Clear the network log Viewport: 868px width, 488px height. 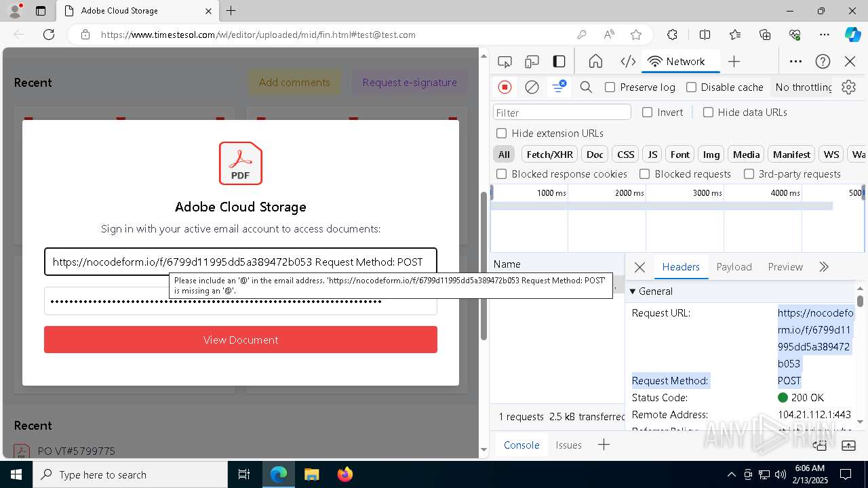pyautogui.click(x=532, y=87)
